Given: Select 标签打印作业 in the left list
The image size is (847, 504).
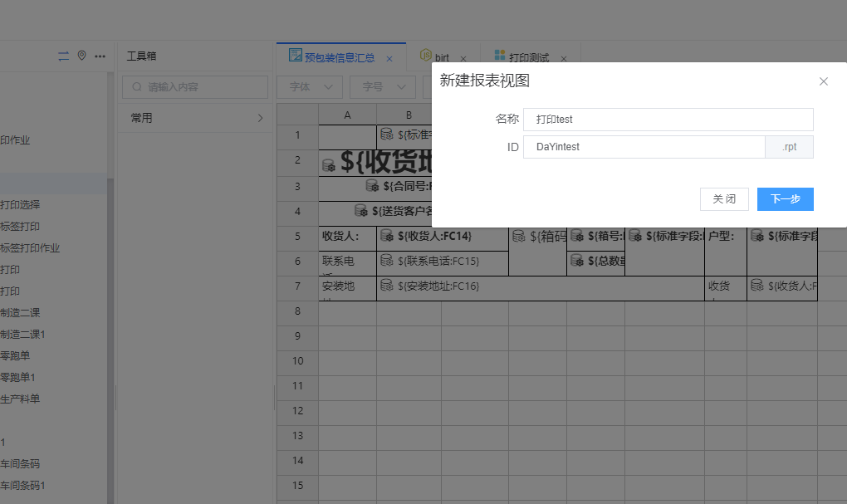Looking at the screenshot, I should pyautogui.click(x=31, y=248).
